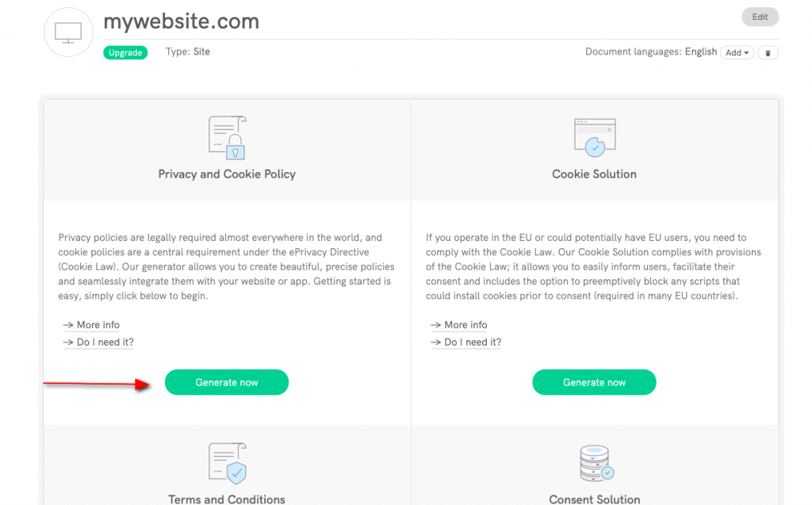Viewport: 812px width, 505px height.
Task: Click the trash icon near Document languages
Action: 768,52
